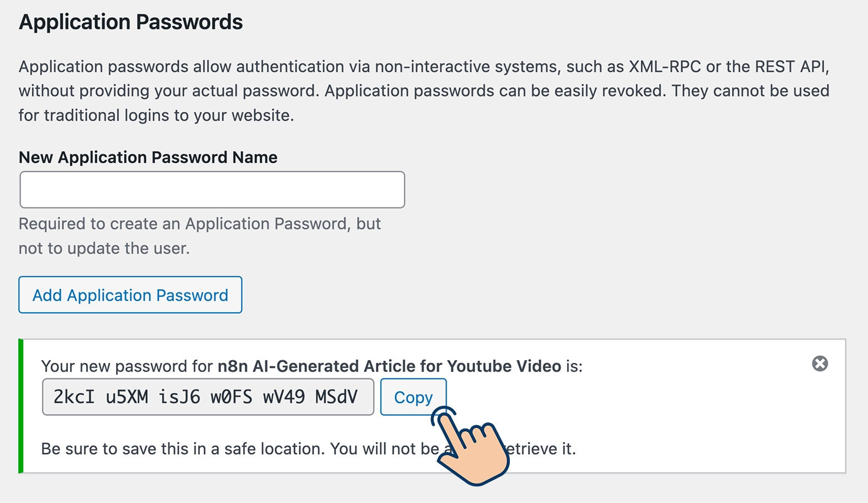Viewport: 868px width, 503px height.
Task: Click the Add Application Password button
Action: [130, 295]
